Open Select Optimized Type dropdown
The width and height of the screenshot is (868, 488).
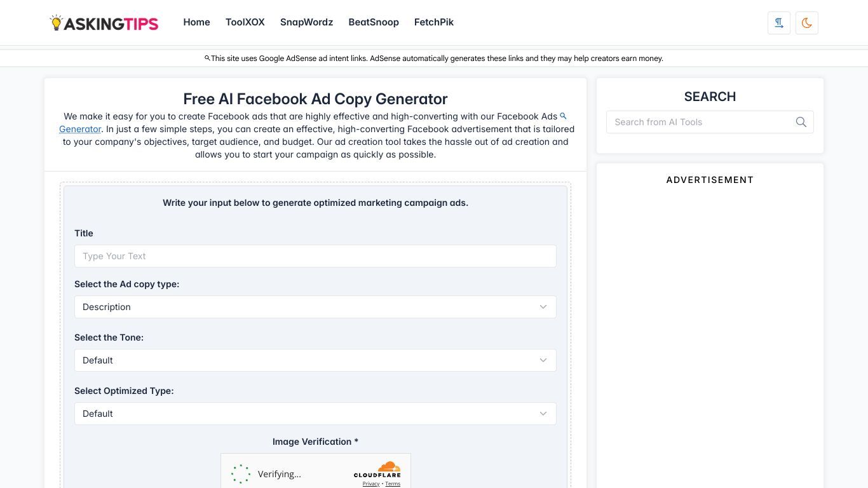315,414
